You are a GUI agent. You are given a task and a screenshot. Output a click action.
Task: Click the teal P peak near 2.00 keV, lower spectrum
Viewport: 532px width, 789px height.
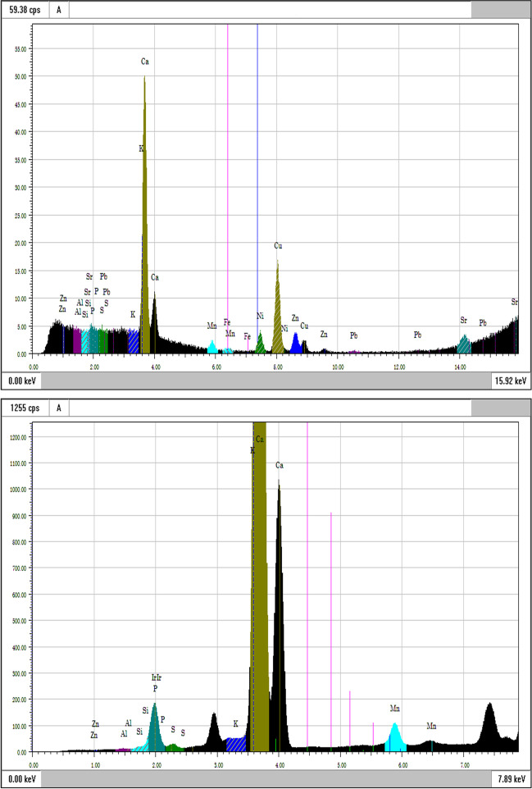tap(155, 730)
